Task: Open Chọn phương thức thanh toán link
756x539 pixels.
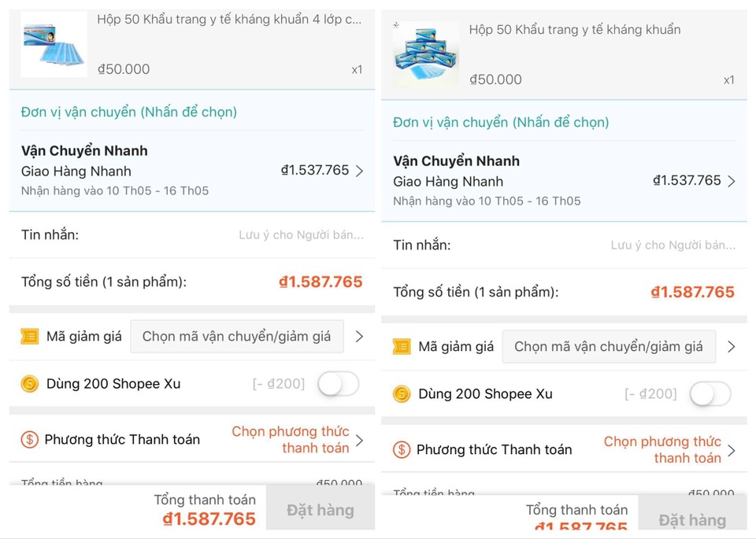Action: [x=290, y=439]
